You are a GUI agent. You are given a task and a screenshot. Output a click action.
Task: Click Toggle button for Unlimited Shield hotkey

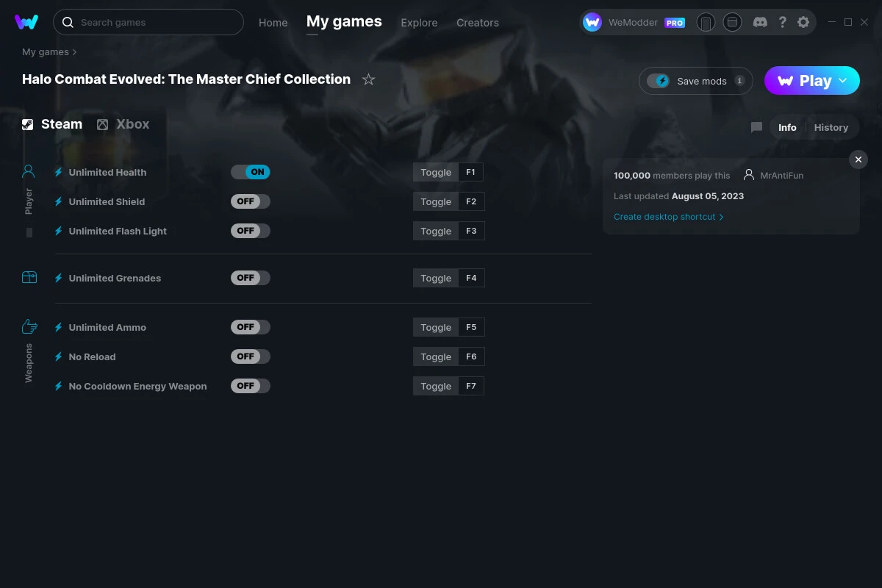[436, 201]
